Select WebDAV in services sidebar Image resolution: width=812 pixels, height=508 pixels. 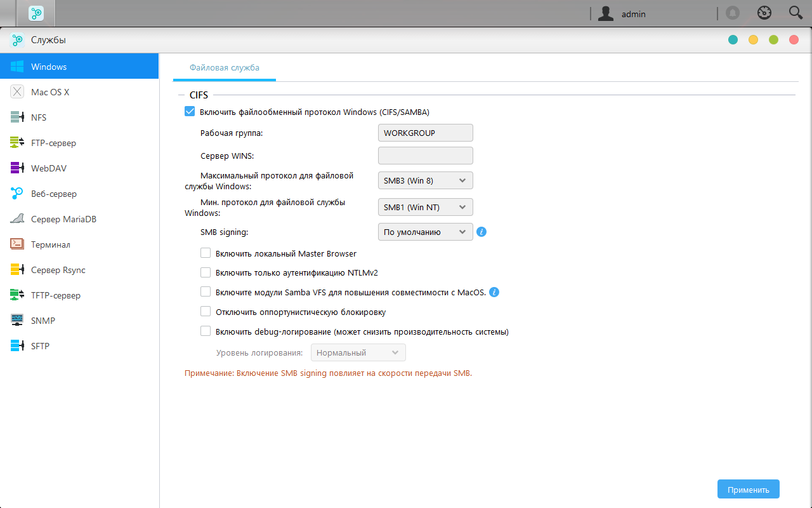[x=79, y=168]
